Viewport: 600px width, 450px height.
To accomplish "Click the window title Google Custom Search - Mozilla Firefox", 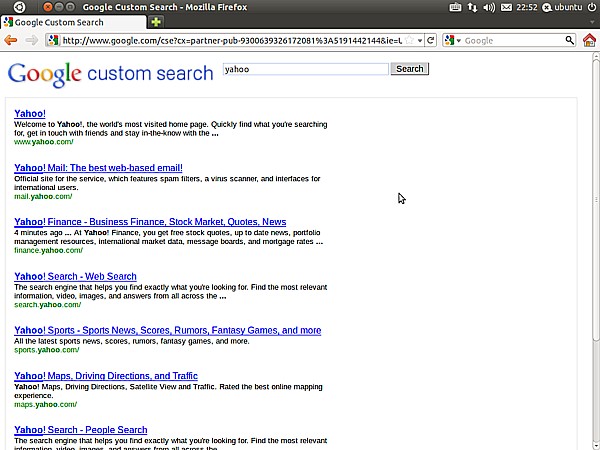I will [x=165, y=7].
